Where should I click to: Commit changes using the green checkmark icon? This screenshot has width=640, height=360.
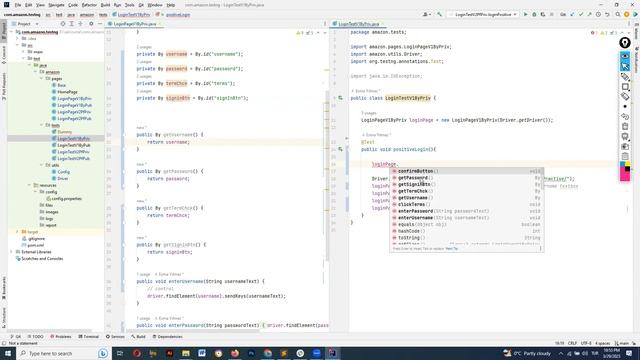pyautogui.click(x=581, y=14)
